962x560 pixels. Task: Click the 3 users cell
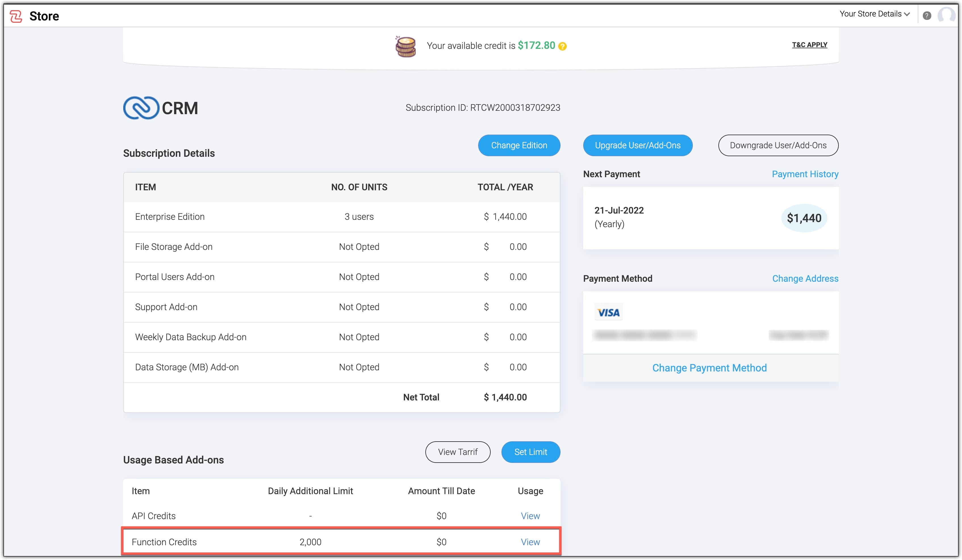pos(359,216)
